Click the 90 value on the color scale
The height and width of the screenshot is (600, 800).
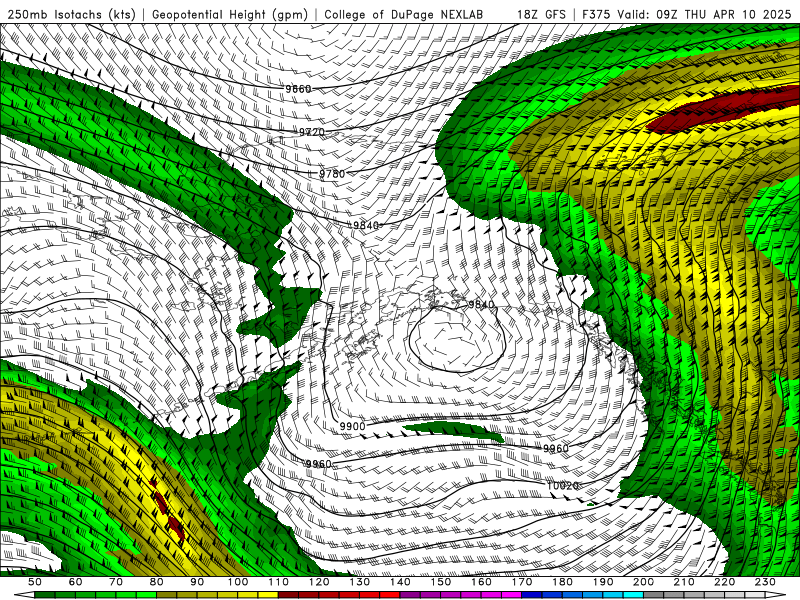click(197, 582)
